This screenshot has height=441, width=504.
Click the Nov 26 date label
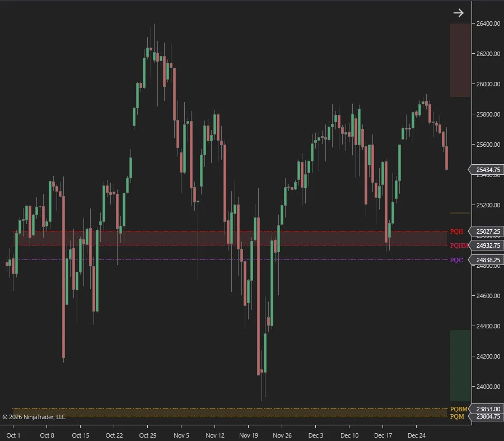coord(282,435)
